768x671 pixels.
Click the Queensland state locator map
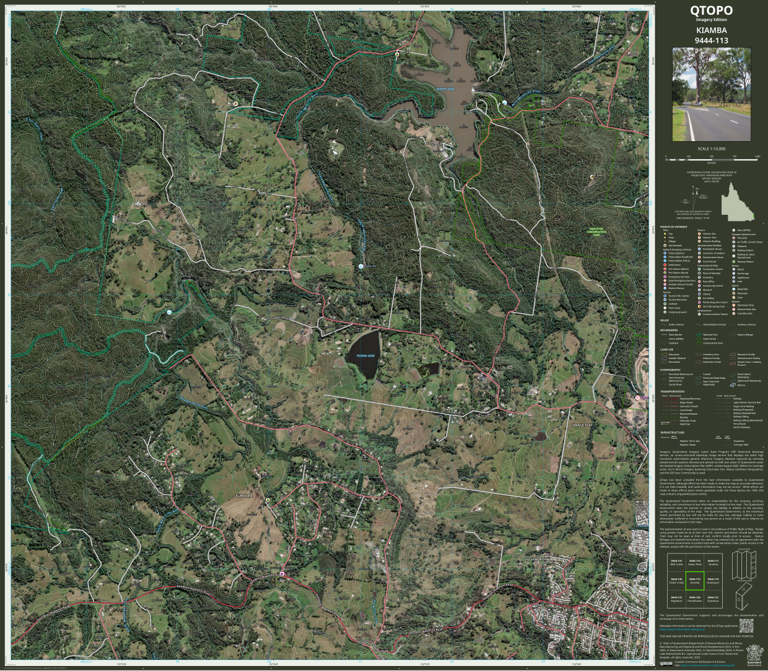tap(737, 202)
